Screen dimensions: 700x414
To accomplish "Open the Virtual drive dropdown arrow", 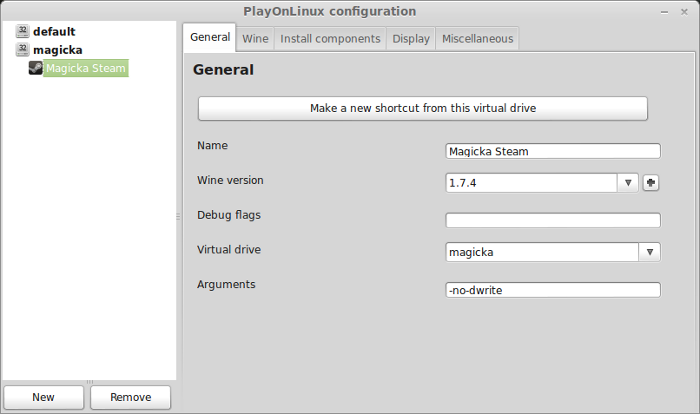I will click(650, 252).
